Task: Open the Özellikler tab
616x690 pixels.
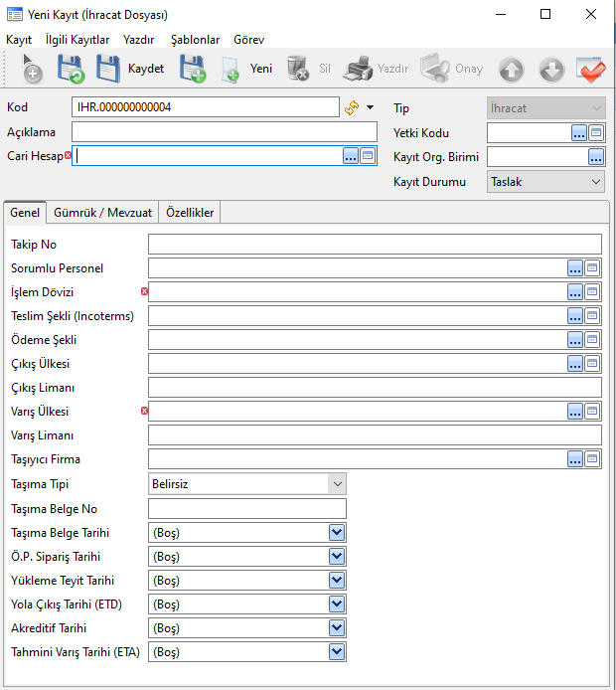Action: tap(190, 213)
